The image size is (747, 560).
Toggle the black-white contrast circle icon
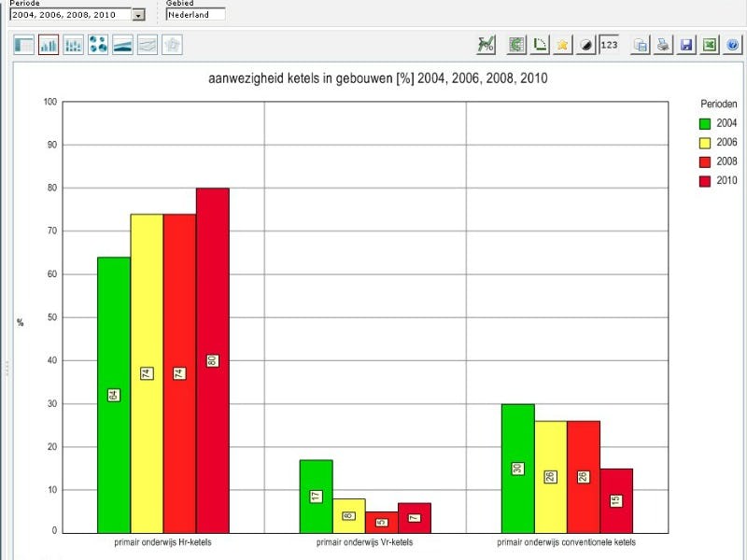585,45
